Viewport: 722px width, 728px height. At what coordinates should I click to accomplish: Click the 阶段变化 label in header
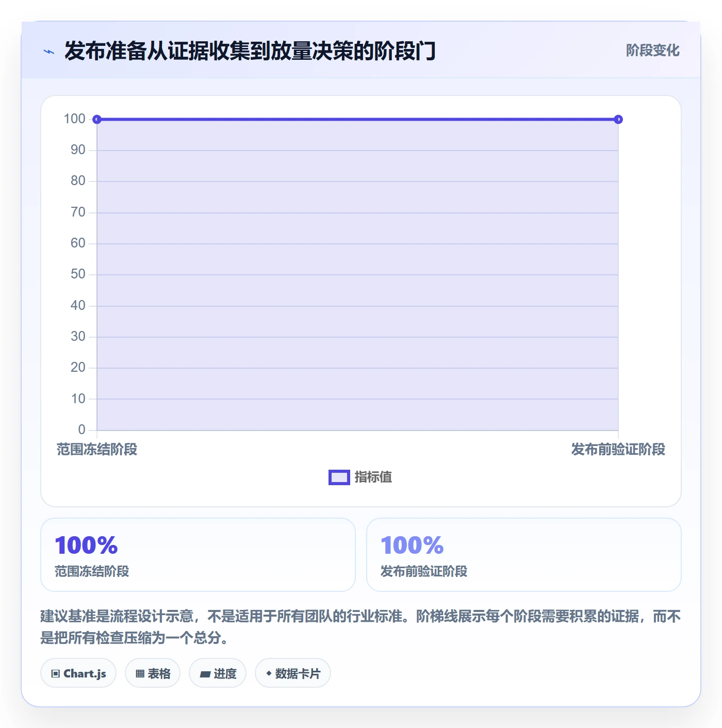(652, 51)
